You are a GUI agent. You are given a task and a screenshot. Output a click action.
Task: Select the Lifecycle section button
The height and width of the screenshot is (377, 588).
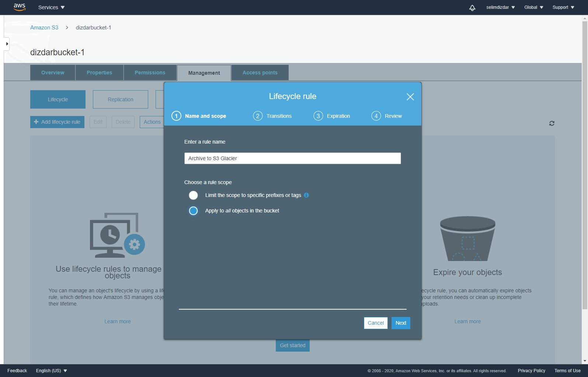pyautogui.click(x=58, y=99)
